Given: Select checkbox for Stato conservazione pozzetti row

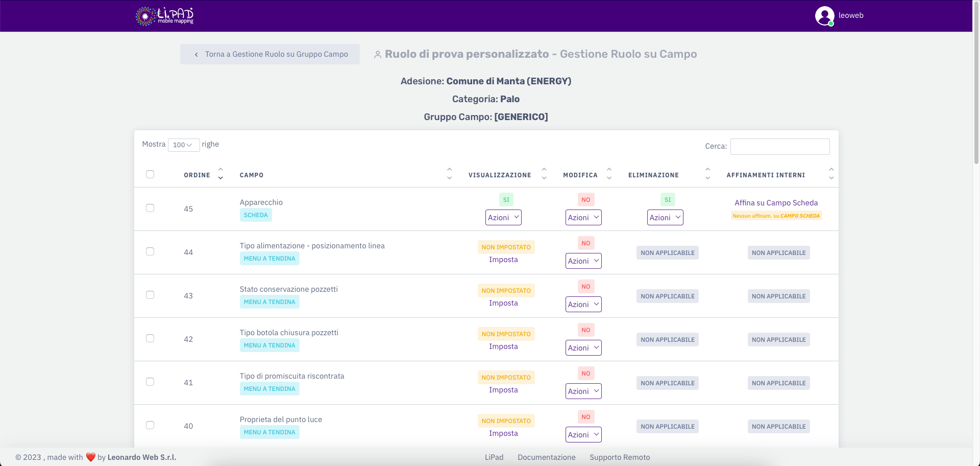Looking at the screenshot, I should [150, 295].
